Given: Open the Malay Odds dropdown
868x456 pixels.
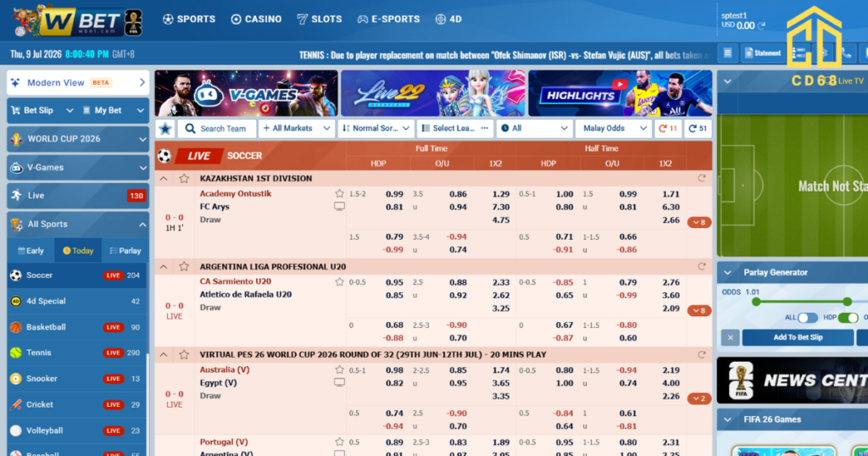Looking at the screenshot, I should 614,128.
